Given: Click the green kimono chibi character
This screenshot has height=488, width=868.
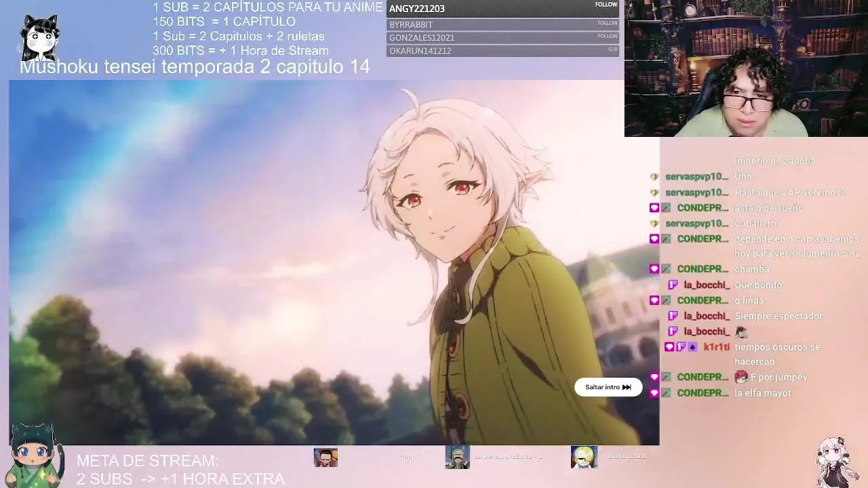Looking at the screenshot, I should pyautogui.click(x=33, y=455).
